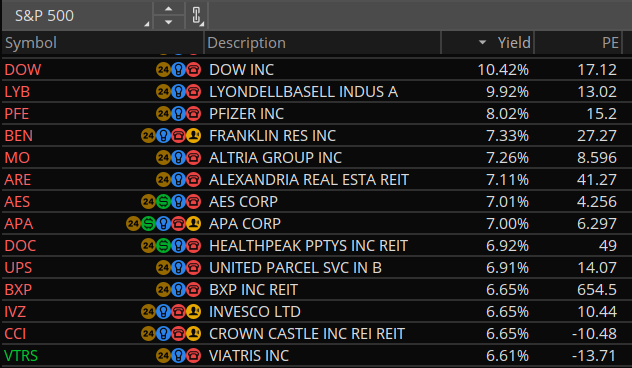Click the 24-hour icon in MO row

point(163,158)
